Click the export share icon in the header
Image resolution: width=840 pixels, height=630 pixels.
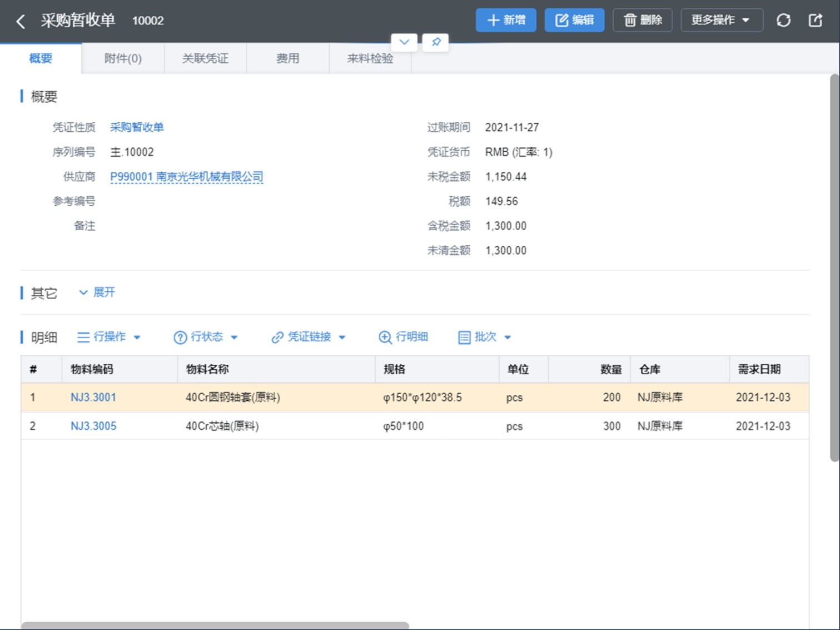click(815, 21)
